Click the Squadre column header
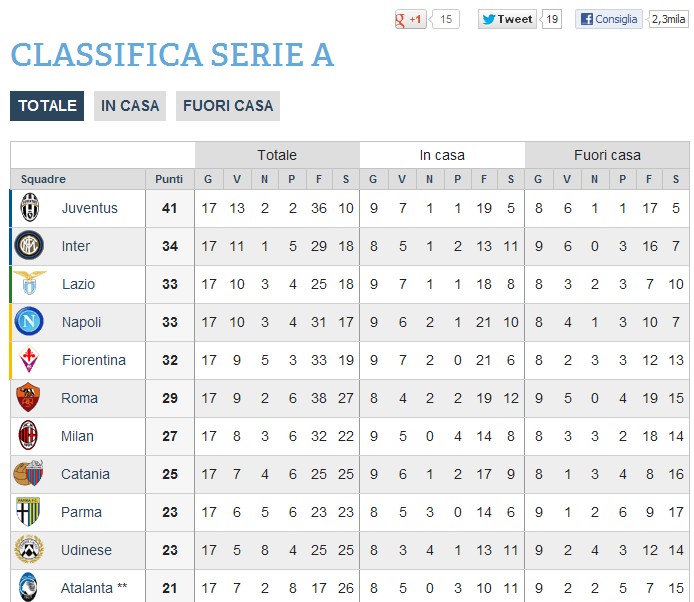Viewport: 694px width, 602px height. [x=43, y=179]
